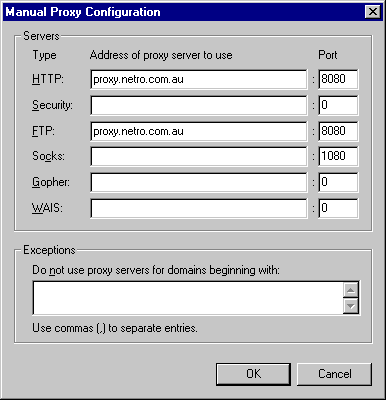The height and width of the screenshot is (400, 386).
Task: Click the HTTP: label
Action: (48, 79)
